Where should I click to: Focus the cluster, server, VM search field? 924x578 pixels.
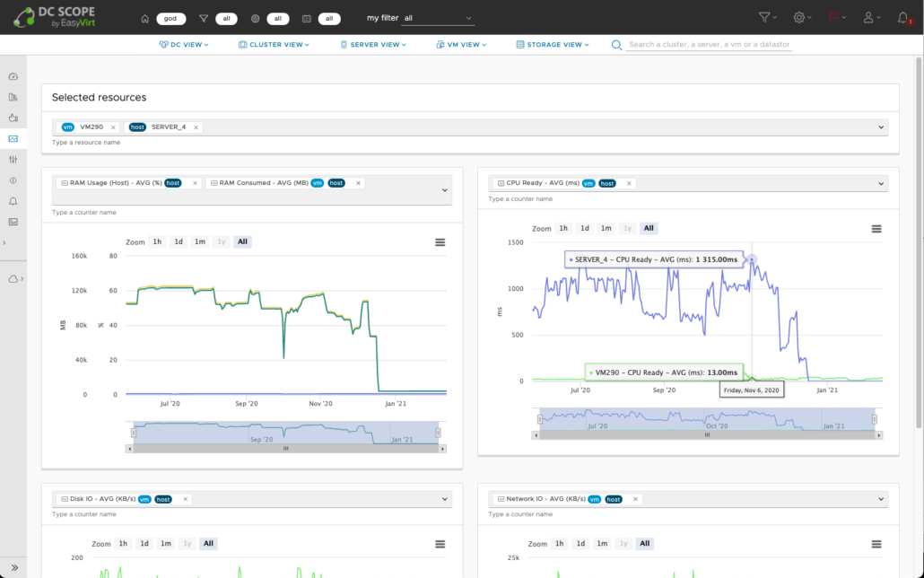pos(709,45)
